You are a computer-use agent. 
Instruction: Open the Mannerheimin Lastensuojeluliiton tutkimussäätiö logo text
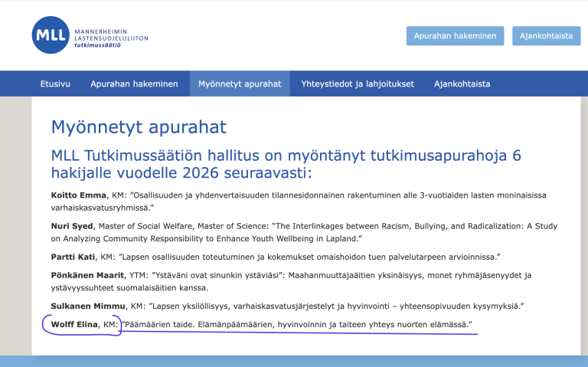coord(111,38)
